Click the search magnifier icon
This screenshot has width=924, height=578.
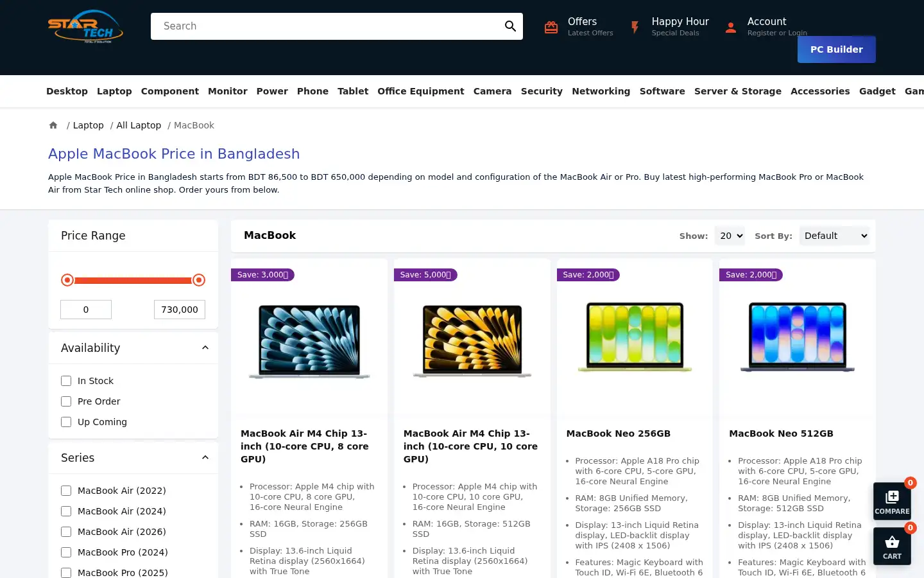(x=510, y=26)
